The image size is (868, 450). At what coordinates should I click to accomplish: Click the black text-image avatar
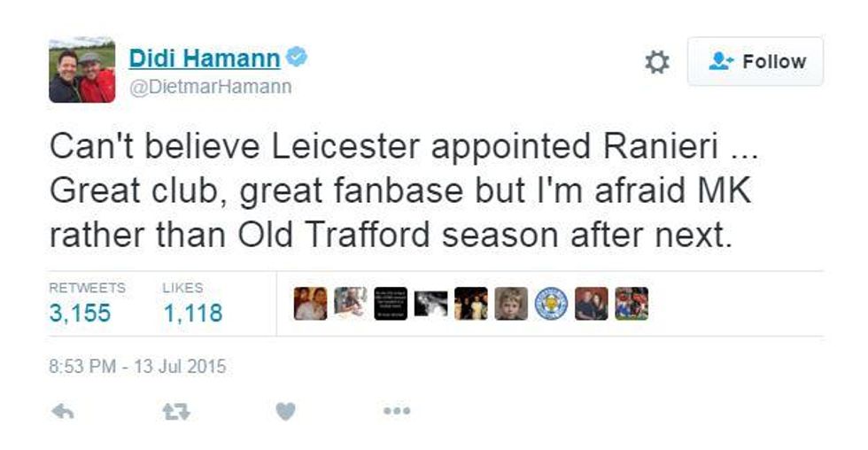click(391, 304)
